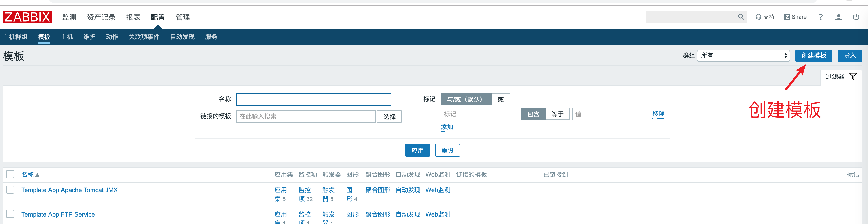The width and height of the screenshot is (868, 224).
Task: Check the select-all checkbox in table header
Action: point(10,174)
